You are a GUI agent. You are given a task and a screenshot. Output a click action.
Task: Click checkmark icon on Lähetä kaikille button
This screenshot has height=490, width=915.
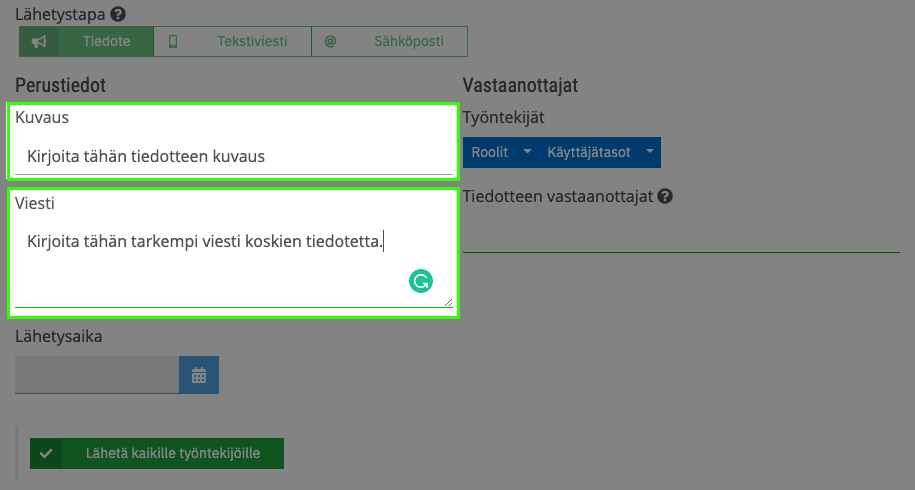tap(46, 453)
